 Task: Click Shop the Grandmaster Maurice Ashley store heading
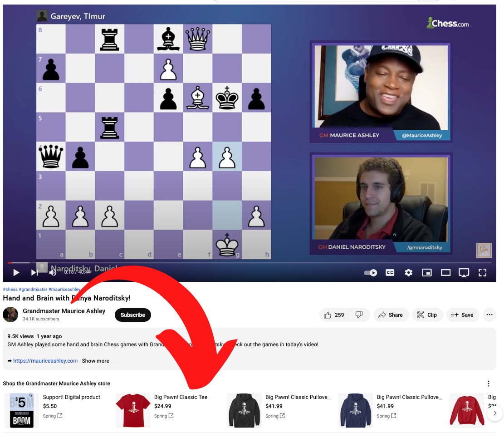(56, 384)
